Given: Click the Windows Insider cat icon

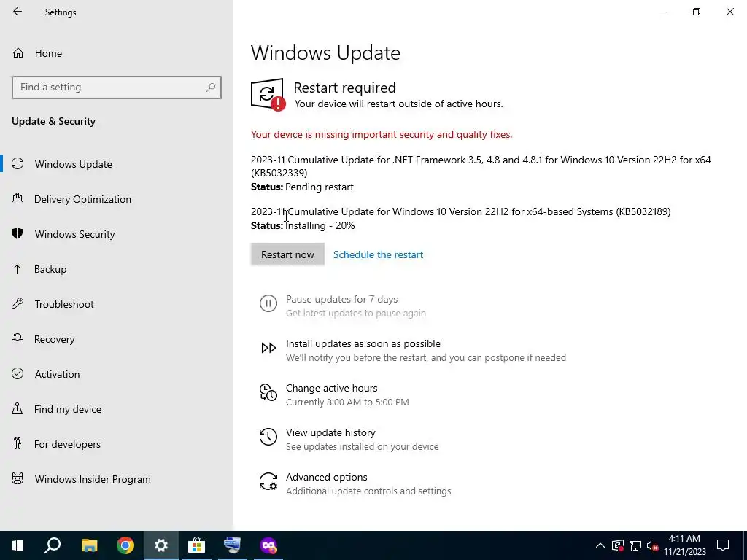Looking at the screenshot, I should (18, 478).
